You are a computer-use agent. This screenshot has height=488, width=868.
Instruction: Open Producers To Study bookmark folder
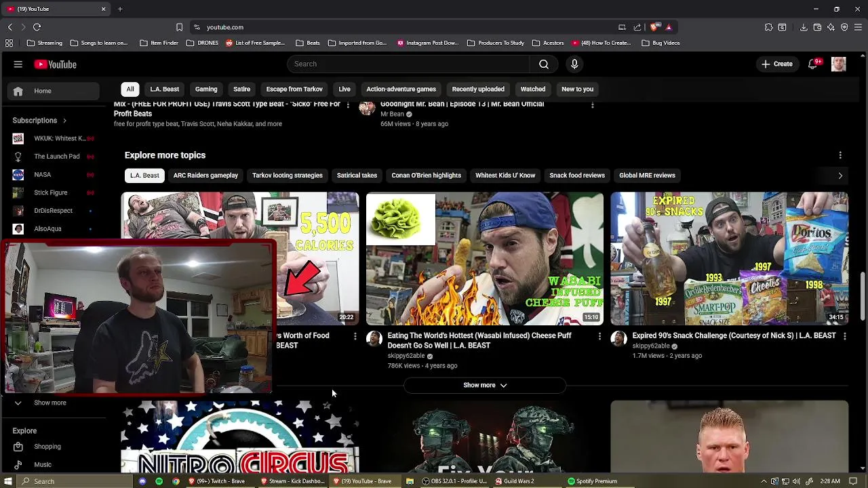[495, 43]
